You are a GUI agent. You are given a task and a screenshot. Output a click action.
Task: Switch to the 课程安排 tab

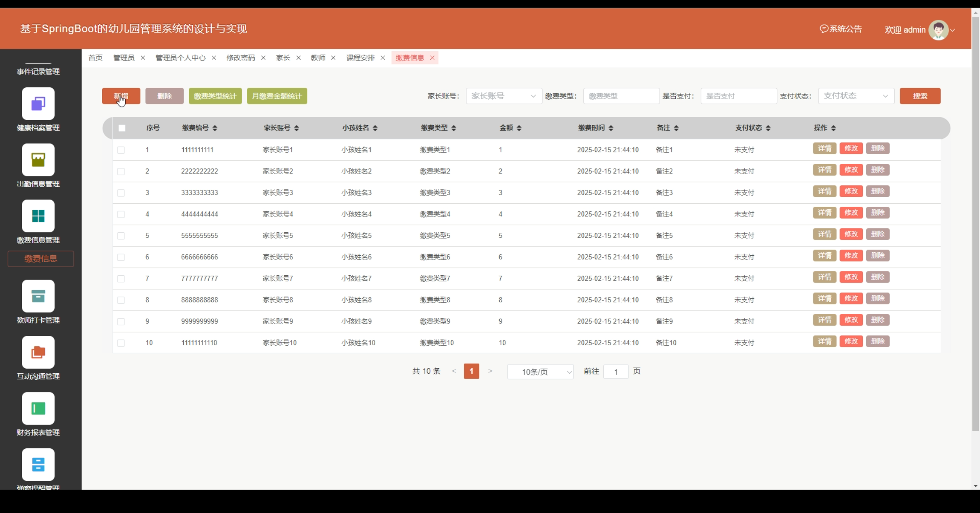coord(360,58)
